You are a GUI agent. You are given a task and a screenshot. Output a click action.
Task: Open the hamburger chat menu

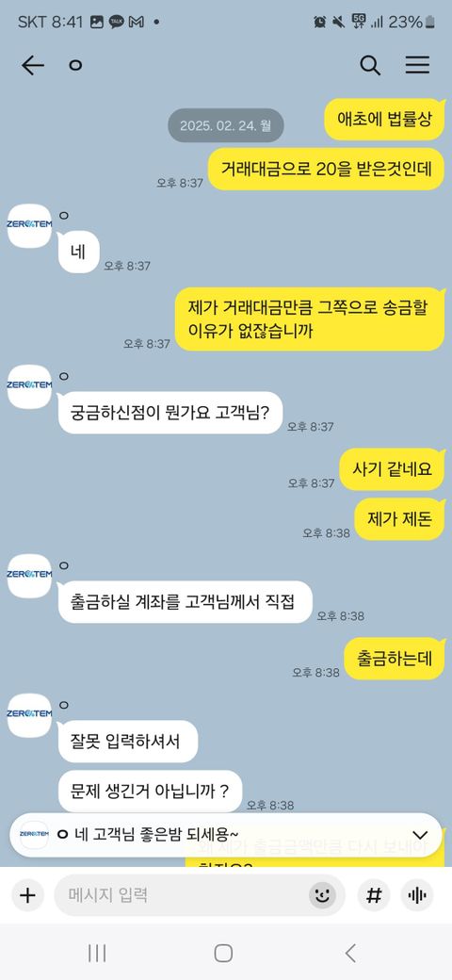point(418,65)
